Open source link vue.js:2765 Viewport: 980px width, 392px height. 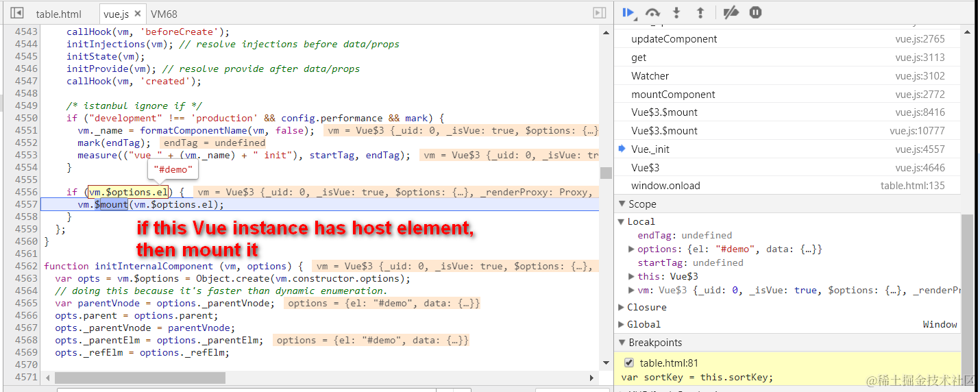point(920,39)
